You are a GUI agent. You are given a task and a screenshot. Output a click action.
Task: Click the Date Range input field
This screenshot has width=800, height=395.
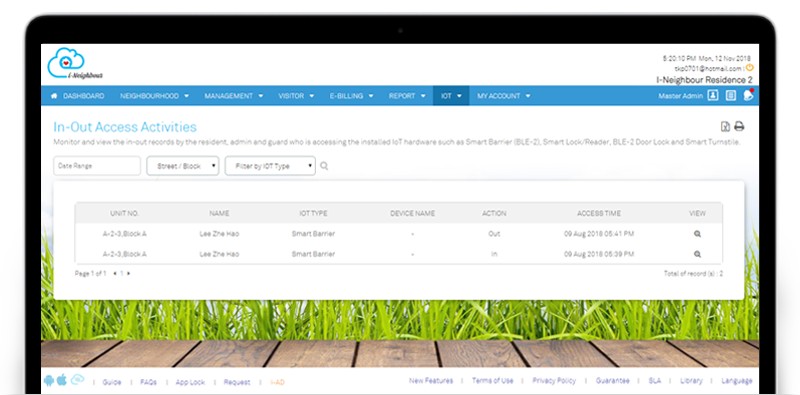pos(97,166)
